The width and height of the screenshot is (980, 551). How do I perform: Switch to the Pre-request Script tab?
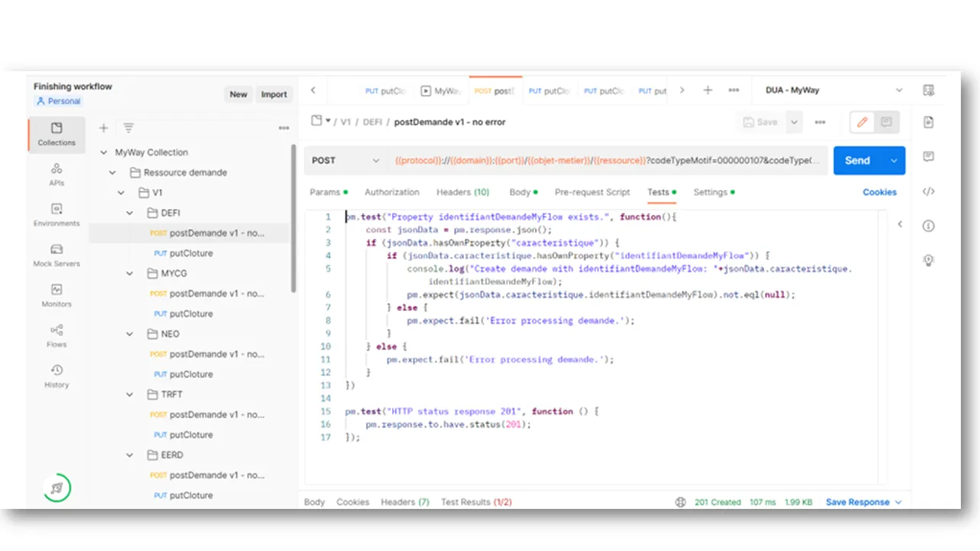(592, 192)
